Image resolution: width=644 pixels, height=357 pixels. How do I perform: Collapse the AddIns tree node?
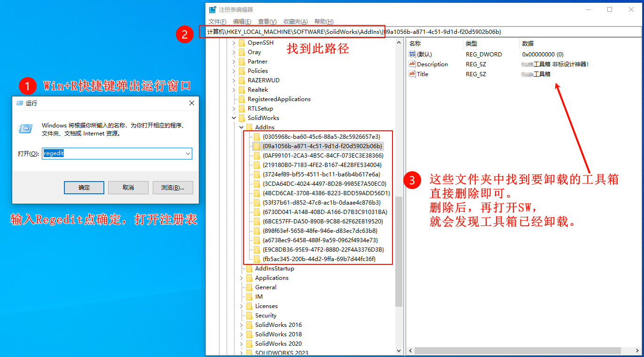coord(242,127)
